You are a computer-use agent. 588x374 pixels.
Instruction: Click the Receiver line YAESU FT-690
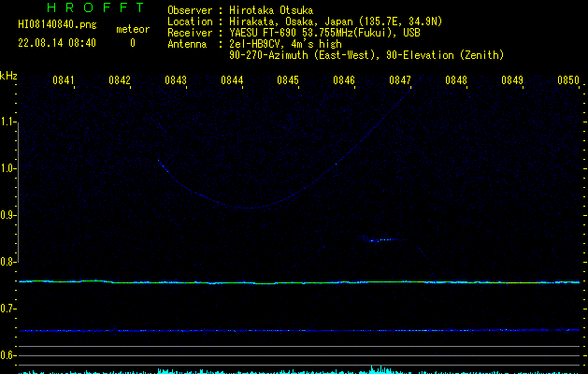[324, 33]
